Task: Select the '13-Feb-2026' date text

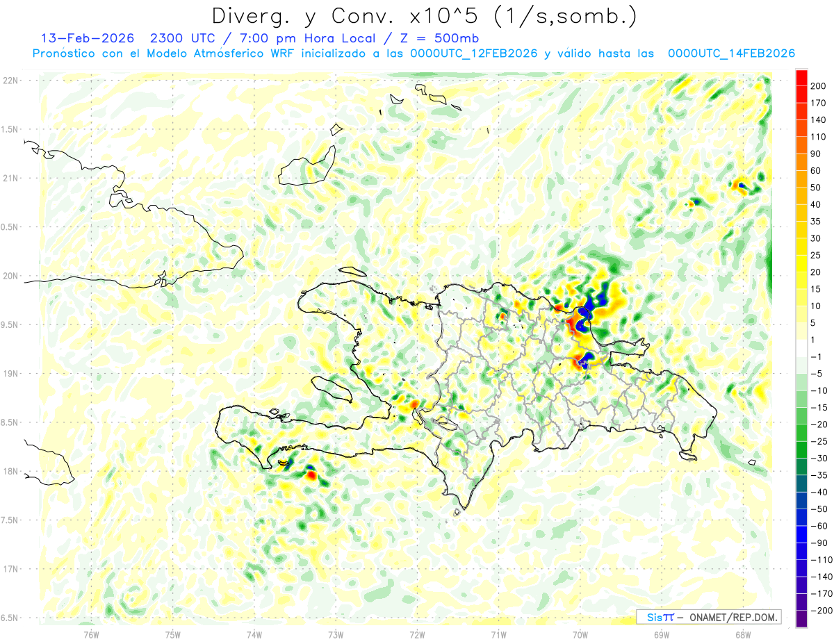Action: tap(86, 38)
